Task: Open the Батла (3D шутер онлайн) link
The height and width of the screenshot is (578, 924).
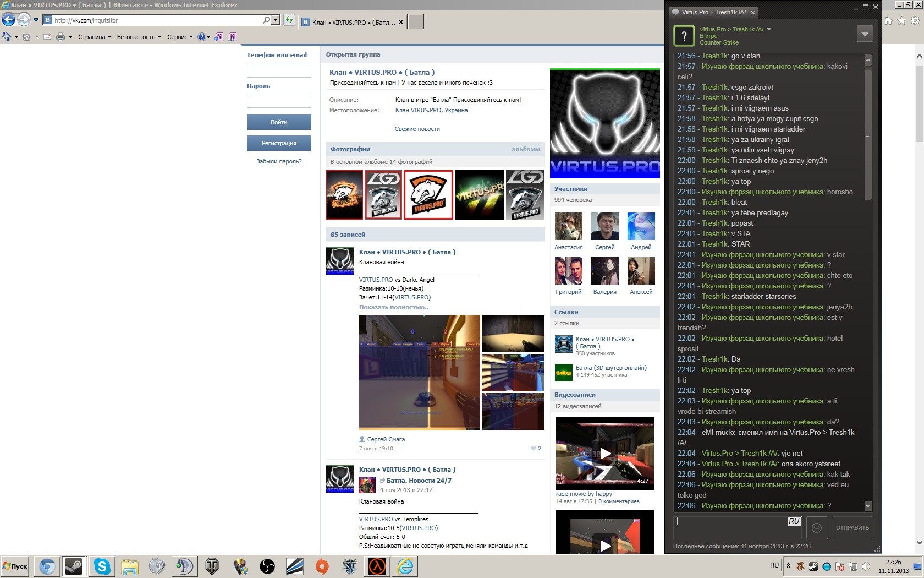Action: pos(611,368)
